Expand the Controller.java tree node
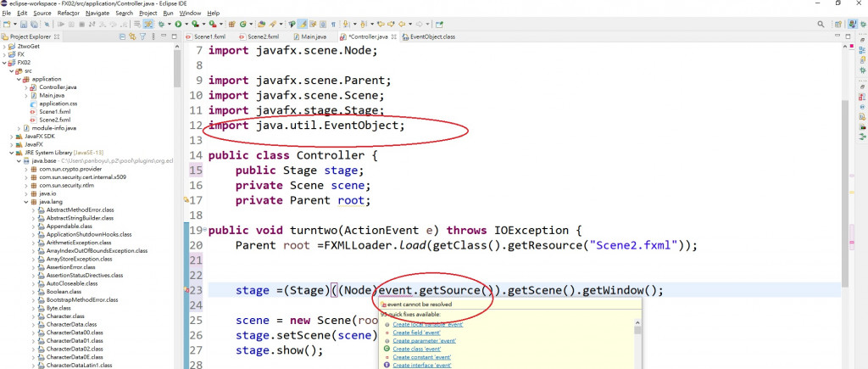This screenshot has height=369, width=868. (26, 87)
